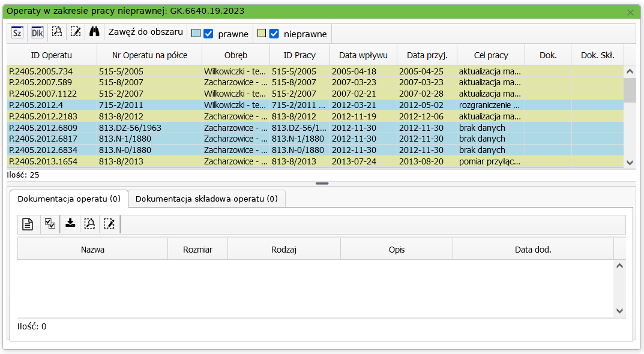Click the 'Sz' icon in top toolbar

[x=17, y=33]
